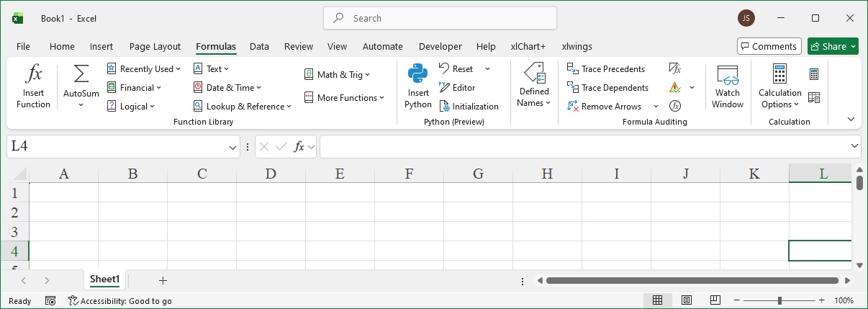Click the AutoSum sigma icon
The image size is (868, 309).
tap(81, 74)
